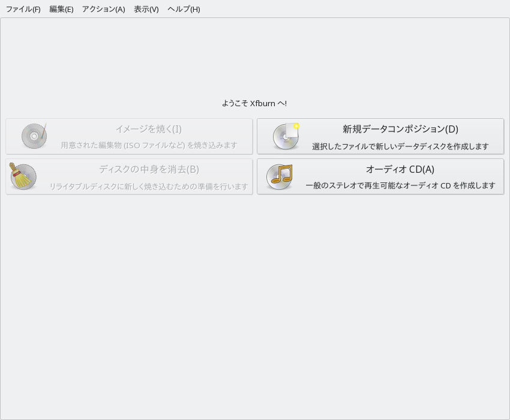Viewport: 510px width, 420px height.
Task: Click the burn image disc icon
Action: tap(34, 136)
